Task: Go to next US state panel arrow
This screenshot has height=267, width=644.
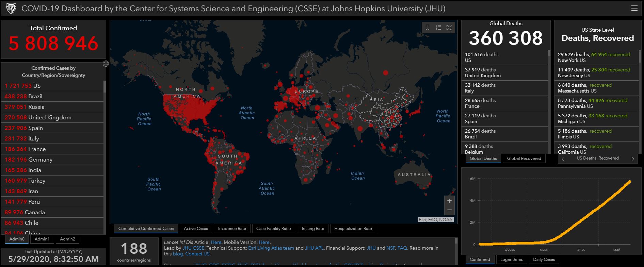Action: click(633, 158)
